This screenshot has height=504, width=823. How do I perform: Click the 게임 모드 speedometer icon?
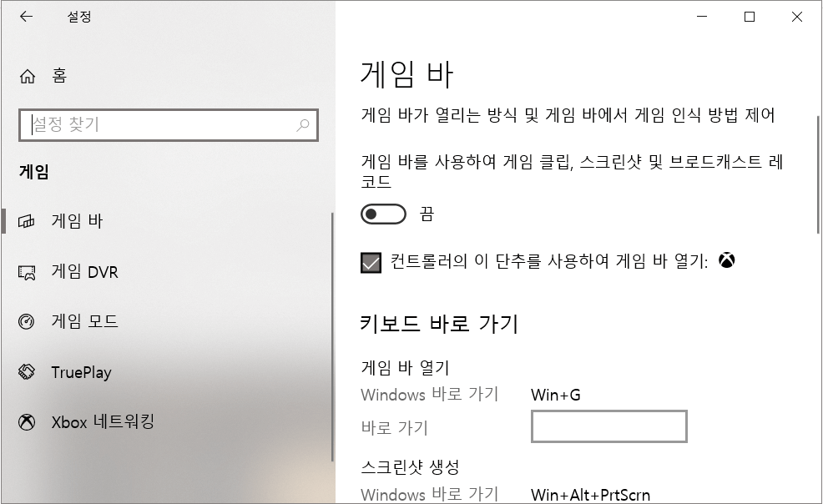coord(28,321)
